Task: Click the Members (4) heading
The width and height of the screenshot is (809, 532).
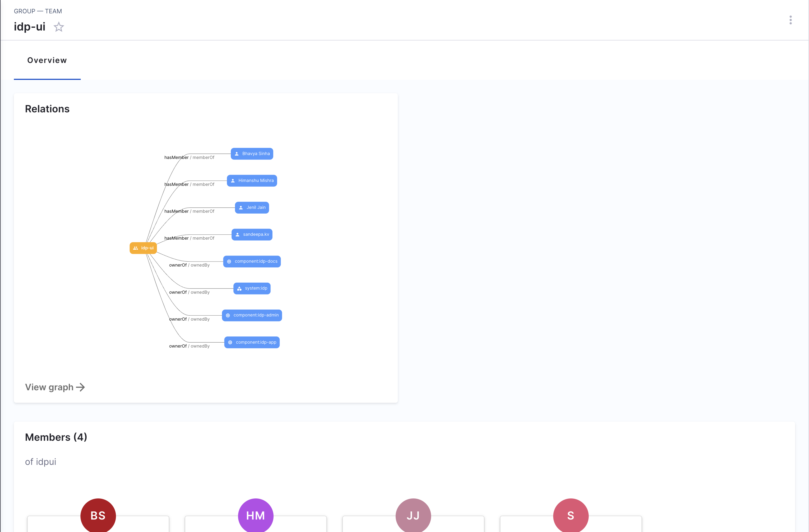Action: click(56, 437)
